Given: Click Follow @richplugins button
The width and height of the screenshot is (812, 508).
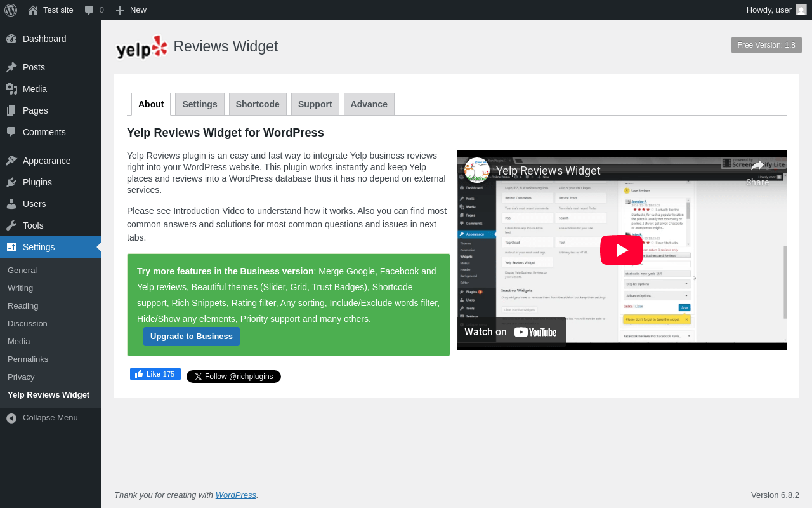Looking at the screenshot, I should click(233, 377).
